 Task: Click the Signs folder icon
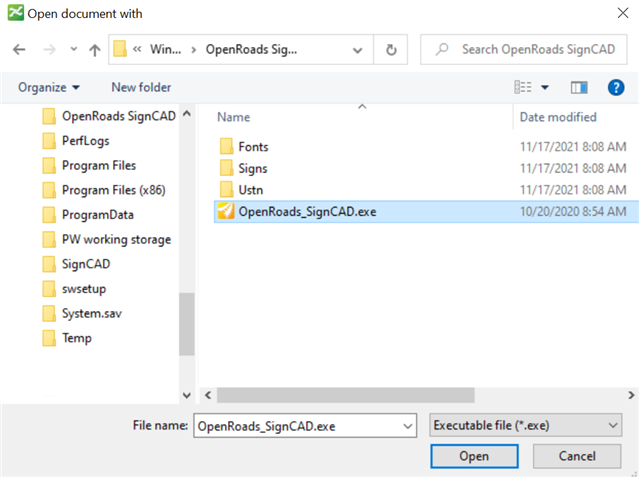[226, 168]
